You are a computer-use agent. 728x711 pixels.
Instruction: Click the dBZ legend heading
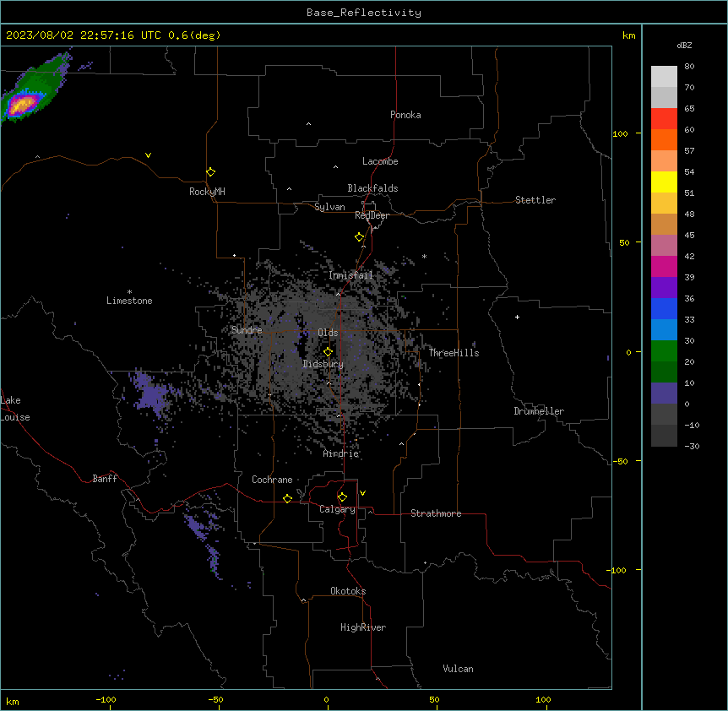point(684,45)
